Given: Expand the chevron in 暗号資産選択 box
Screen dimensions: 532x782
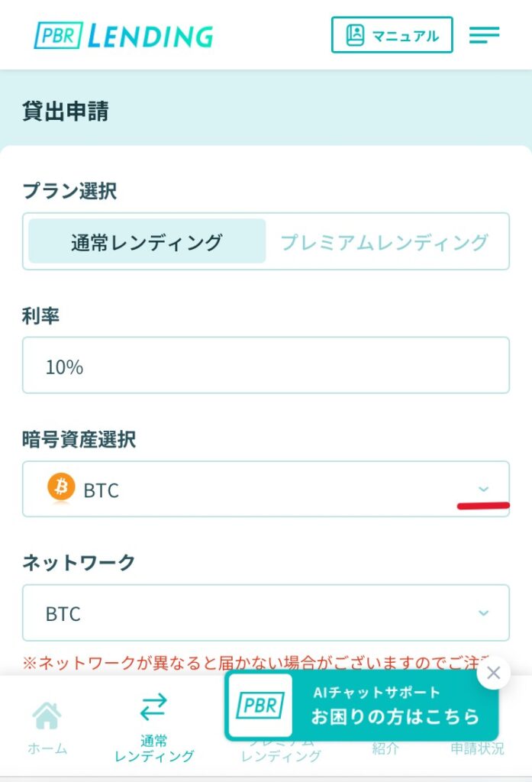Looking at the screenshot, I should 483,489.
